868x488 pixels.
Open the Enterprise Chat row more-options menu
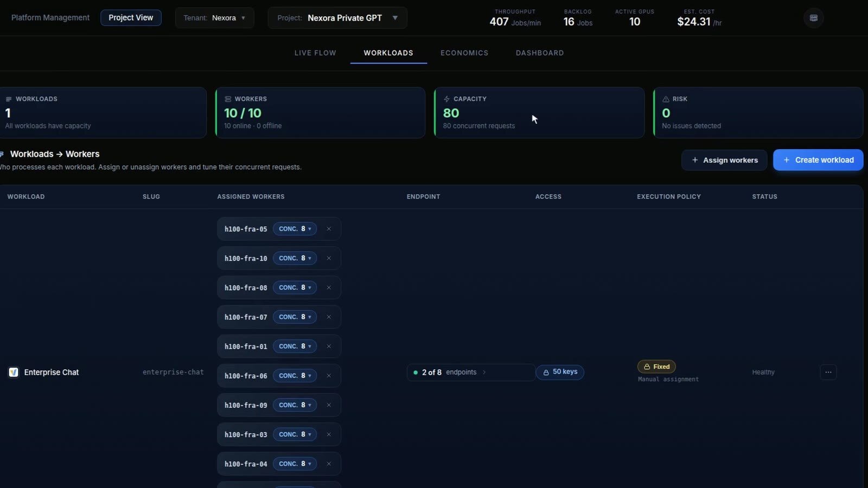[x=828, y=372]
